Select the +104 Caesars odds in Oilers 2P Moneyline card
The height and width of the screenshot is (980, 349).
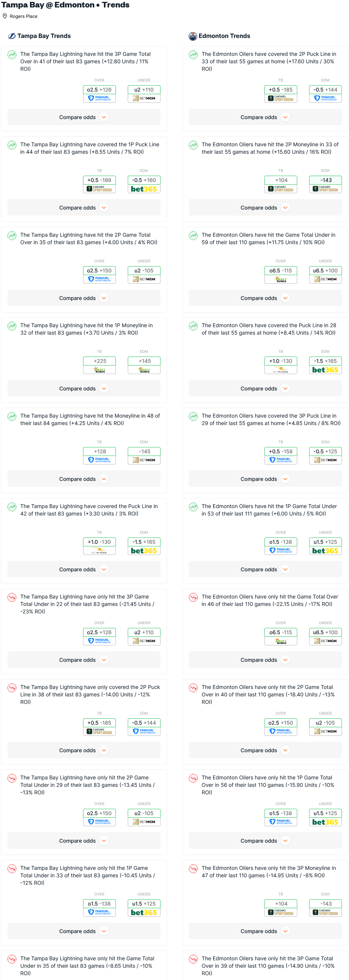coord(281,184)
